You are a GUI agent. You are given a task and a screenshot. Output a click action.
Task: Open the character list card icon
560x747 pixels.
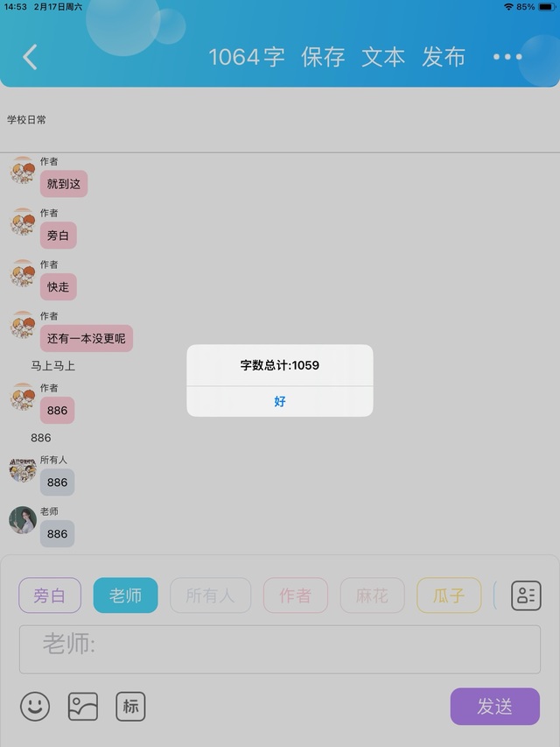click(x=526, y=595)
